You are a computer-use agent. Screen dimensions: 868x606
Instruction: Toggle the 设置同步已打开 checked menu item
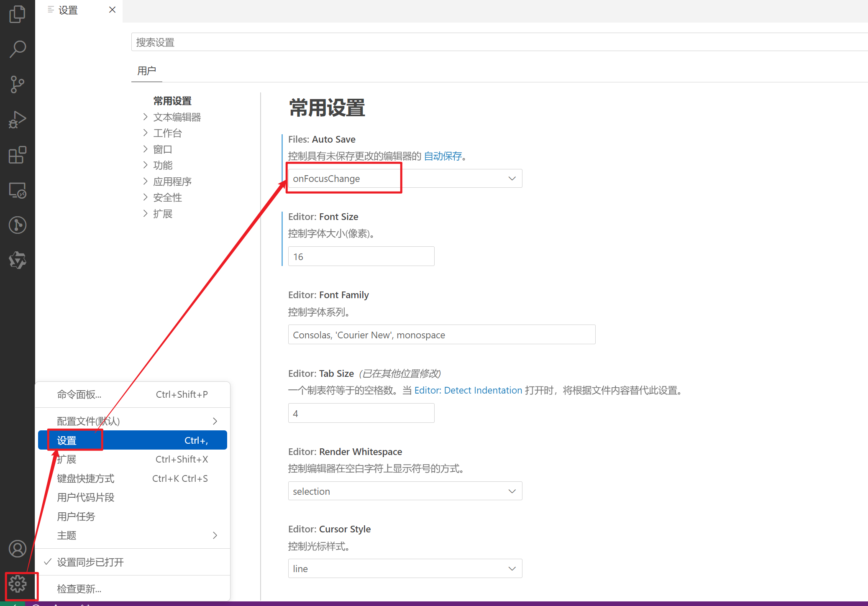point(90,562)
